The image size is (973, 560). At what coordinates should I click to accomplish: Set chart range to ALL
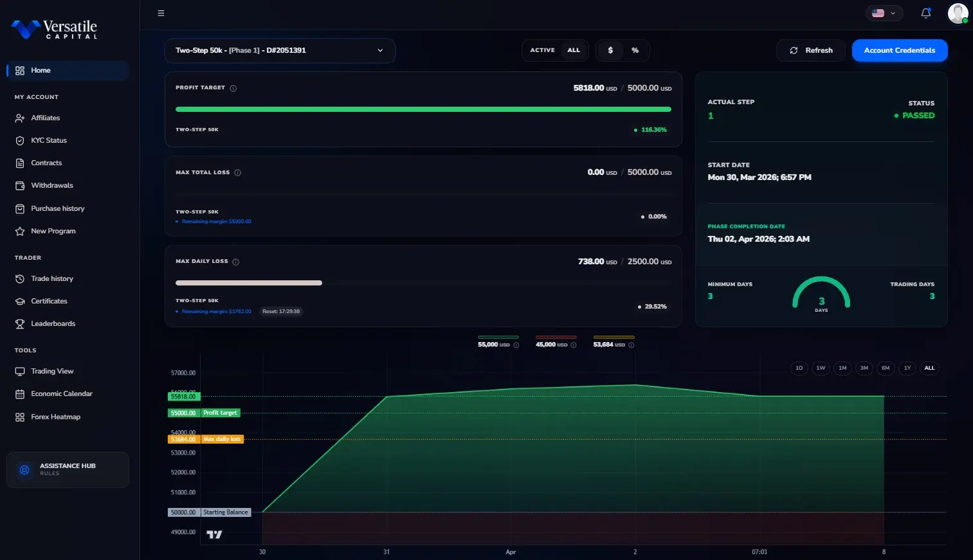tap(929, 368)
